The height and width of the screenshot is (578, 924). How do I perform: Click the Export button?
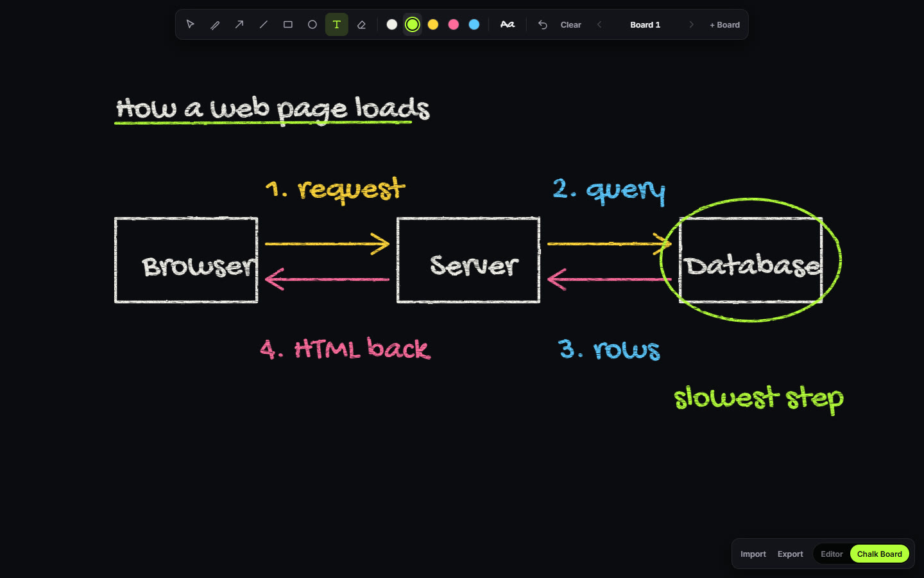[791, 554]
